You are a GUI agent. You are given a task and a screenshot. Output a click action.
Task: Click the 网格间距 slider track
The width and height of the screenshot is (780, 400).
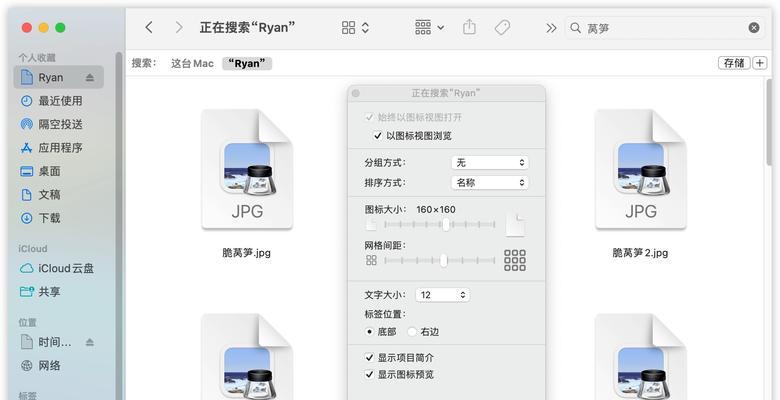tap(440, 260)
